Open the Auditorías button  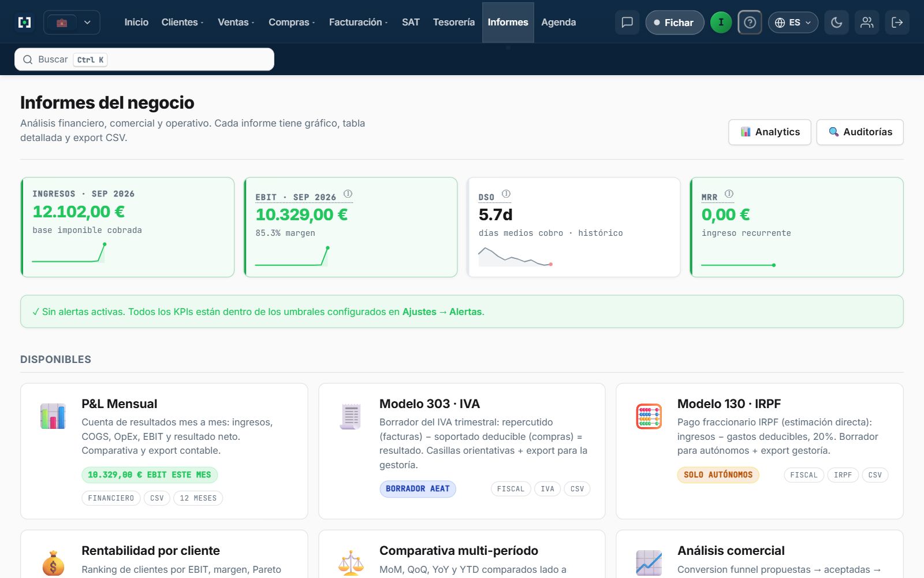point(860,132)
